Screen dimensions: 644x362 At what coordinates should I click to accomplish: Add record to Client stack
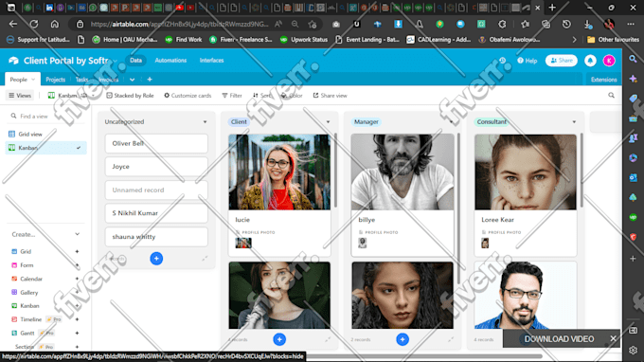point(279,339)
